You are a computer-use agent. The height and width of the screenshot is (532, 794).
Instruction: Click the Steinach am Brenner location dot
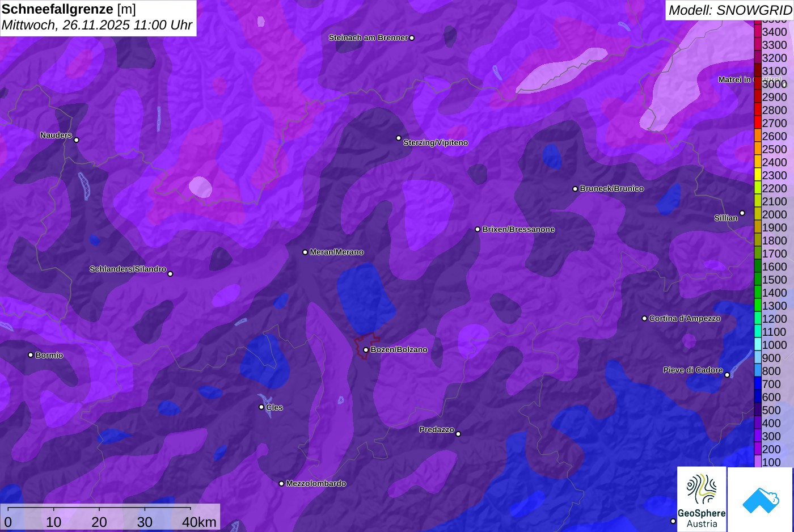coord(412,38)
